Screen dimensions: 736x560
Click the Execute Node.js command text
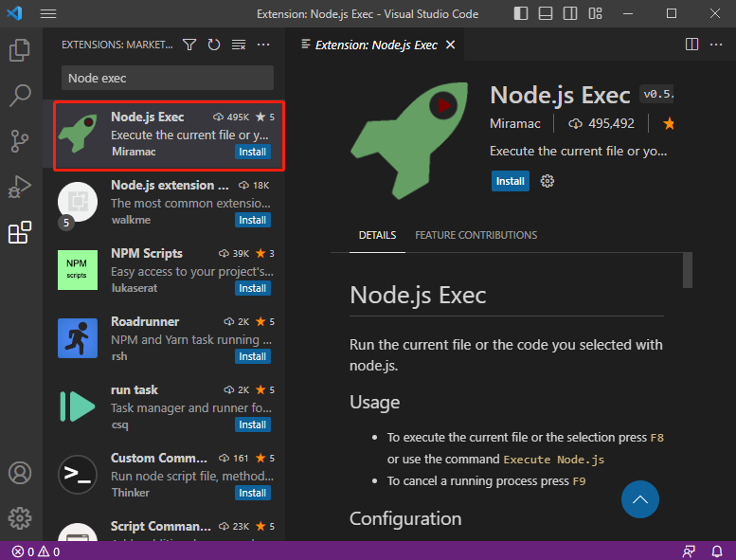click(x=554, y=460)
